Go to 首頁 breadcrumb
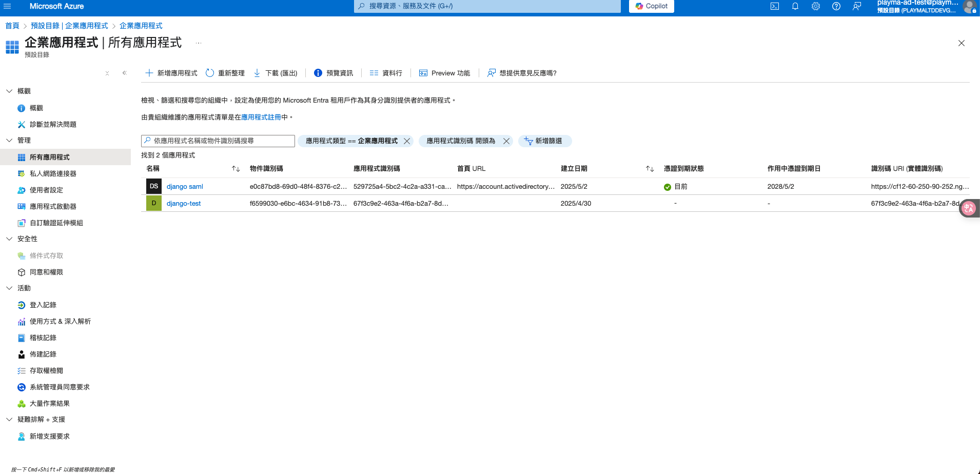 click(x=12, y=26)
